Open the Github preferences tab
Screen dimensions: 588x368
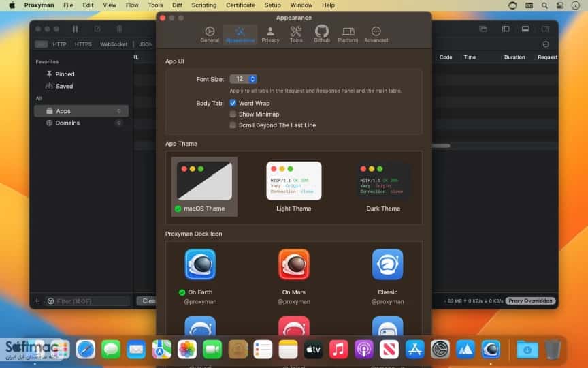(x=322, y=34)
